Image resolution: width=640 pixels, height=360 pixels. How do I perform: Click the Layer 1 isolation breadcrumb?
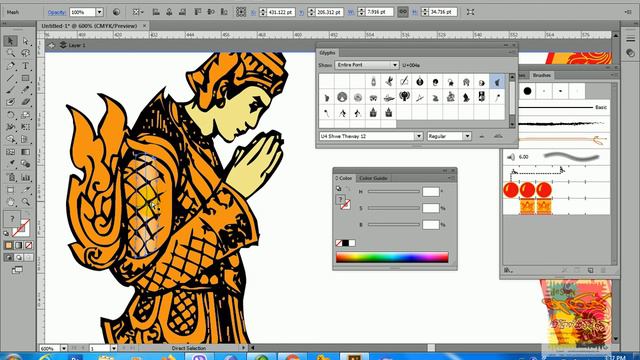coord(73,45)
